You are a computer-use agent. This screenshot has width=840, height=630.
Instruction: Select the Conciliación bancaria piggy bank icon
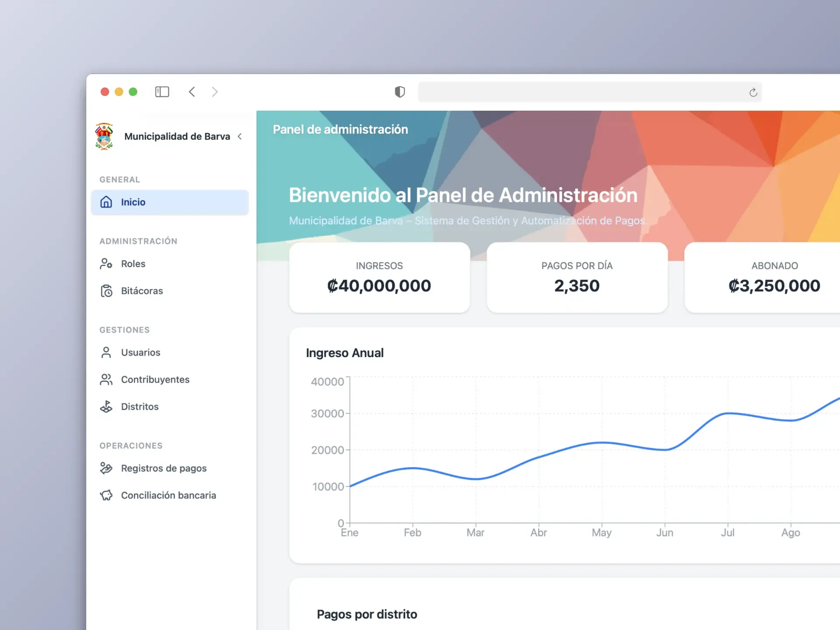pos(106,495)
